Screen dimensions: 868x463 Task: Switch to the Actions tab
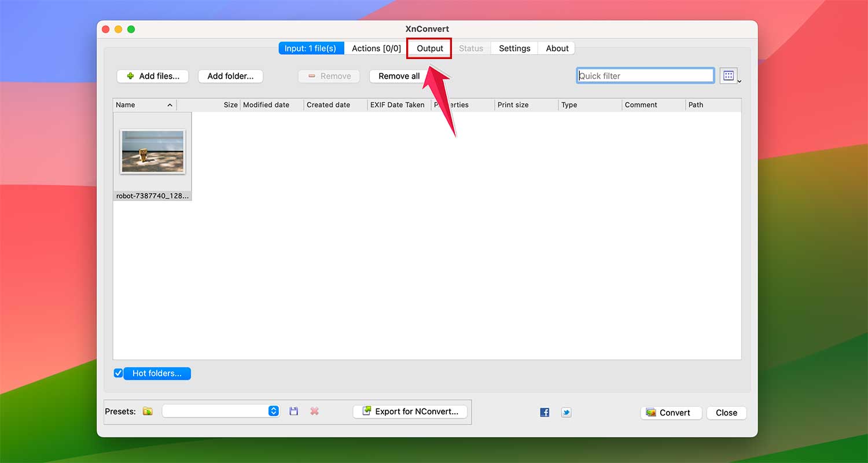point(375,48)
